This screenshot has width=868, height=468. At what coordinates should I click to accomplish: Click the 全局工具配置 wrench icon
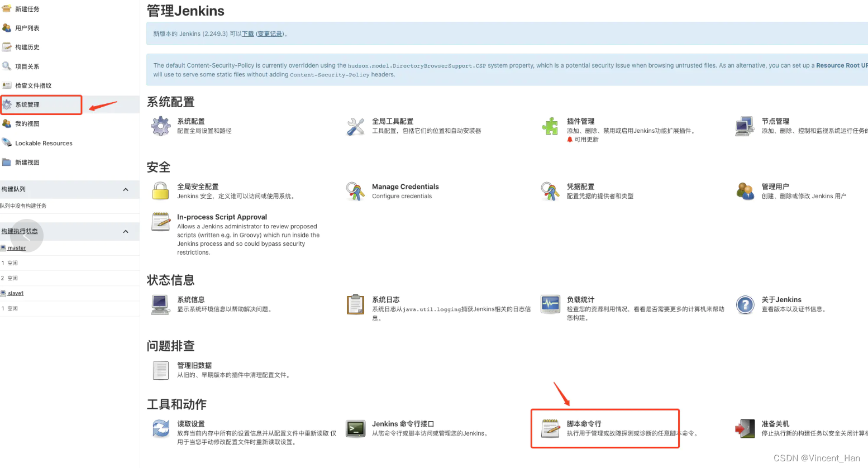click(x=356, y=126)
